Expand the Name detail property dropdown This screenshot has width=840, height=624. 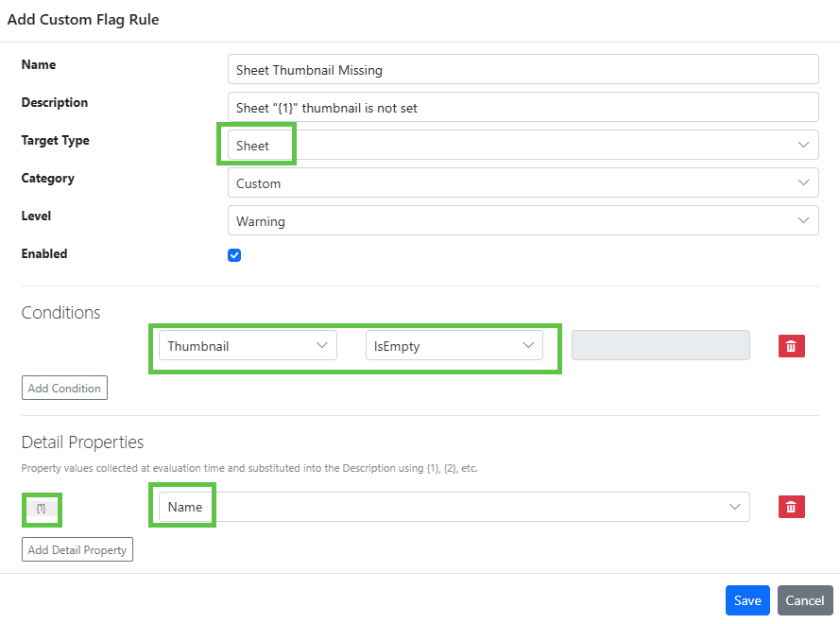point(454,507)
